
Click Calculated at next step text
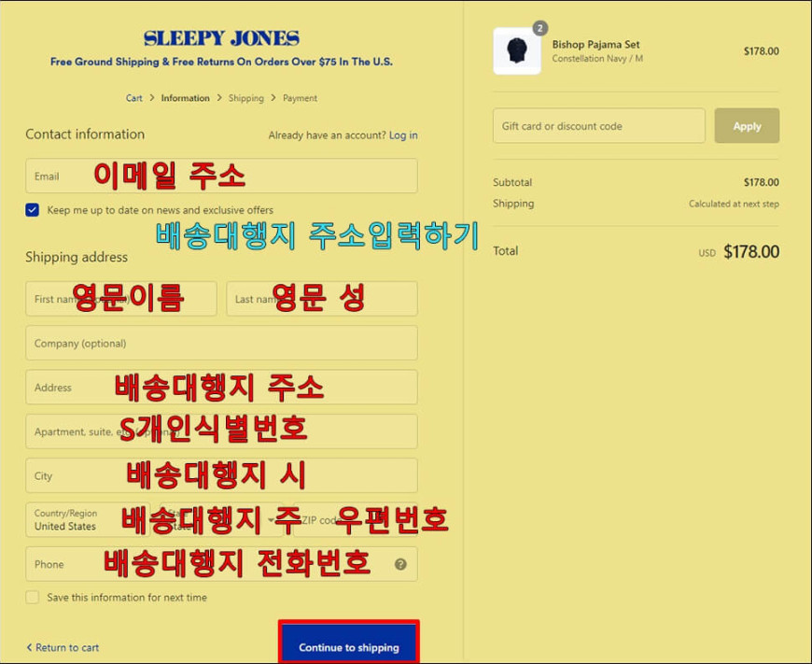point(734,204)
